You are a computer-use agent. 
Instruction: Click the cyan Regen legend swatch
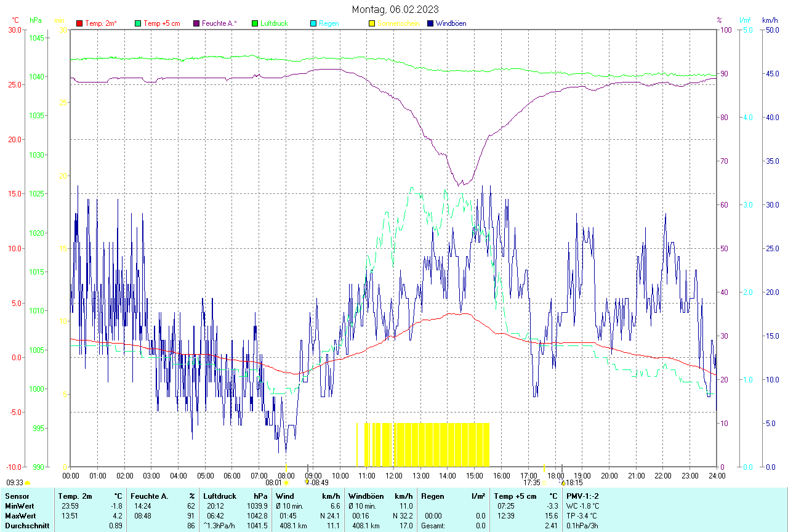(313, 23)
